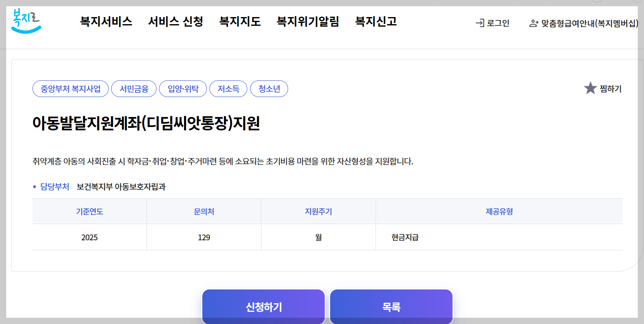Viewport: 644px width, 324px height.
Task: Select the 입양·위탁 tag chip
Action: pos(183,88)
